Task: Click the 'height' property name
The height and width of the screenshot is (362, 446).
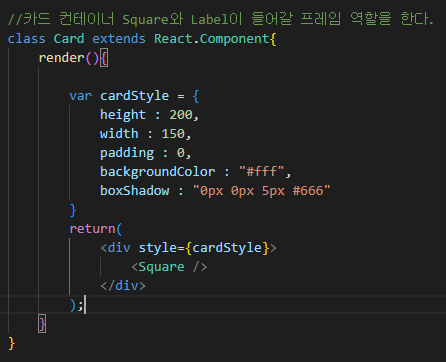Action: (123, 115)
